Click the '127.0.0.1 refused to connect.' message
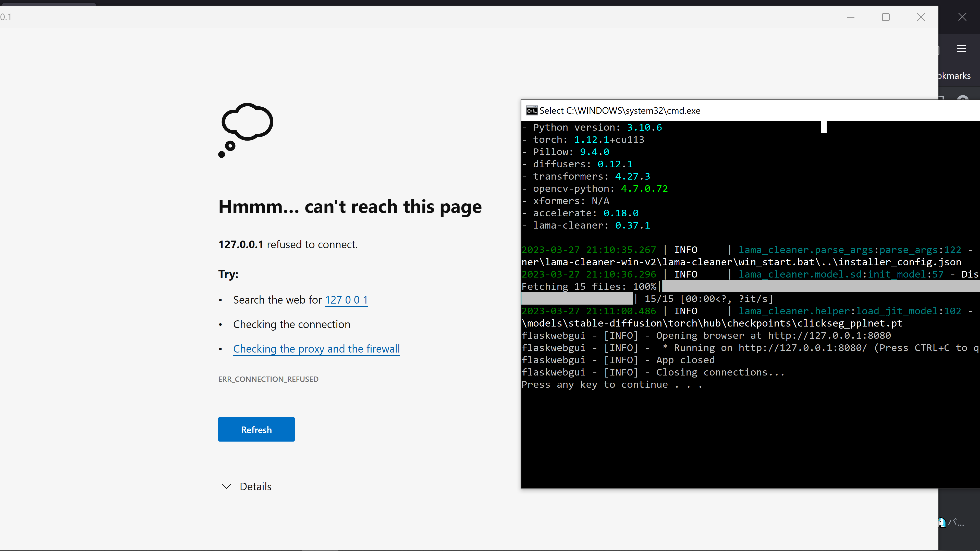 pos(288,245)
